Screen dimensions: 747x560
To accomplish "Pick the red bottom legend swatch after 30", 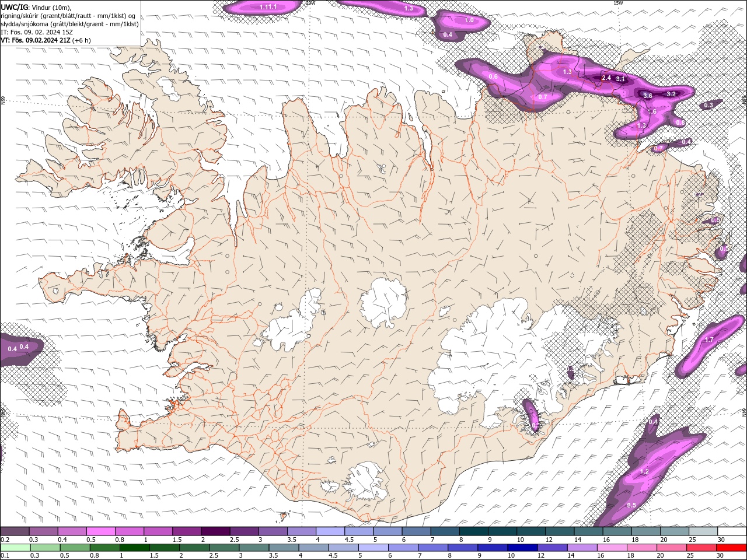I will [731, 548].
